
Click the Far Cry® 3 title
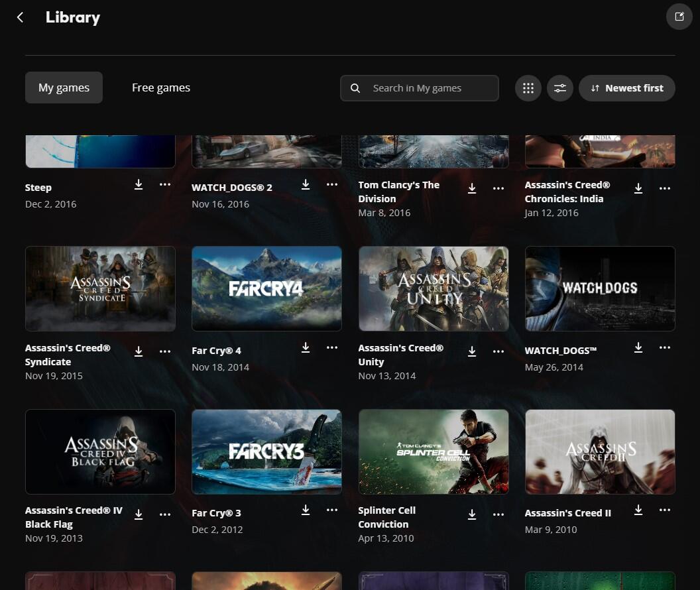pyautogui.click(x=216, y=513)
